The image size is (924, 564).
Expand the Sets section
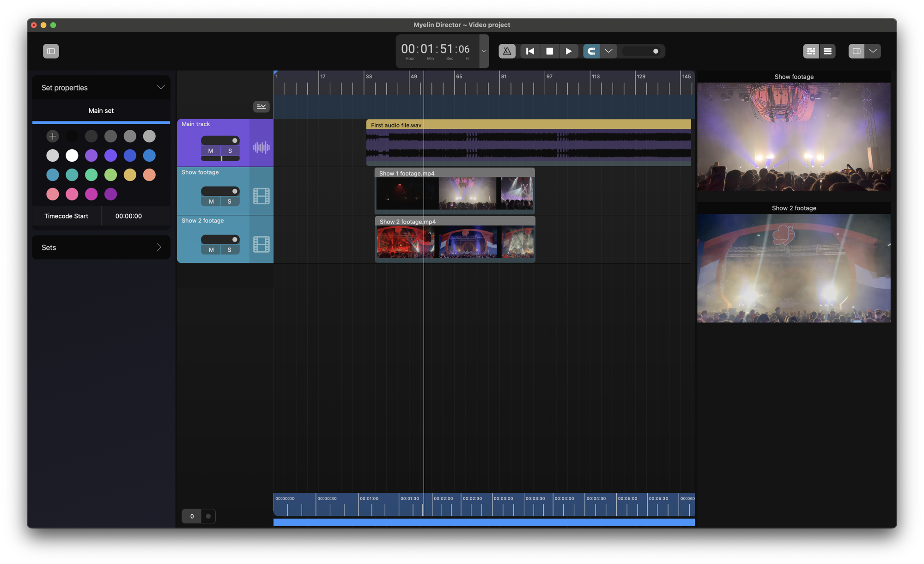(158, 248)
